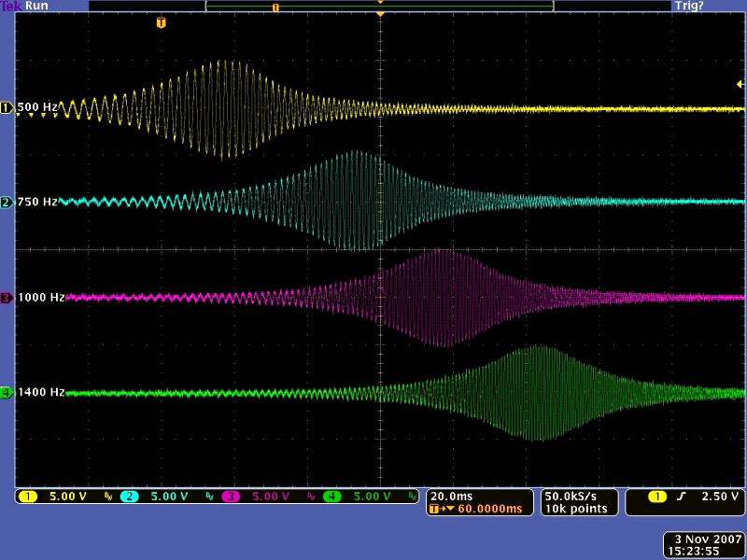Select the cyan channel 2 waveform marker
The width and height of the screenshot is (747, 560).
point(7,203)
